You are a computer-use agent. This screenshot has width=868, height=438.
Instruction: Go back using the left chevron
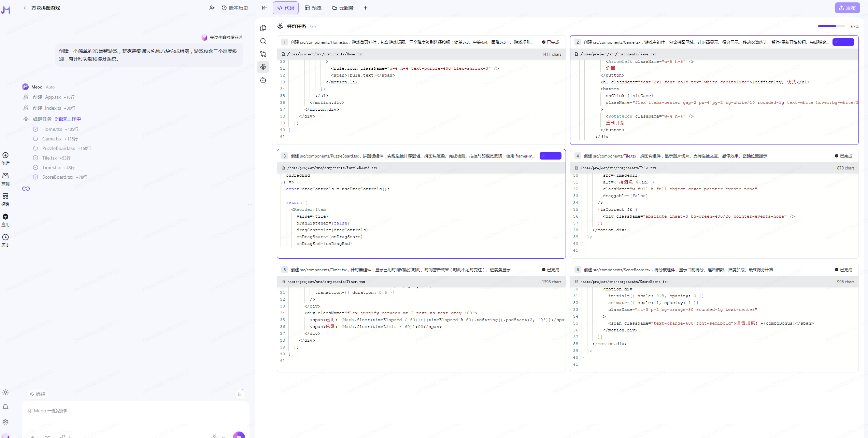[x=25, y=8]
